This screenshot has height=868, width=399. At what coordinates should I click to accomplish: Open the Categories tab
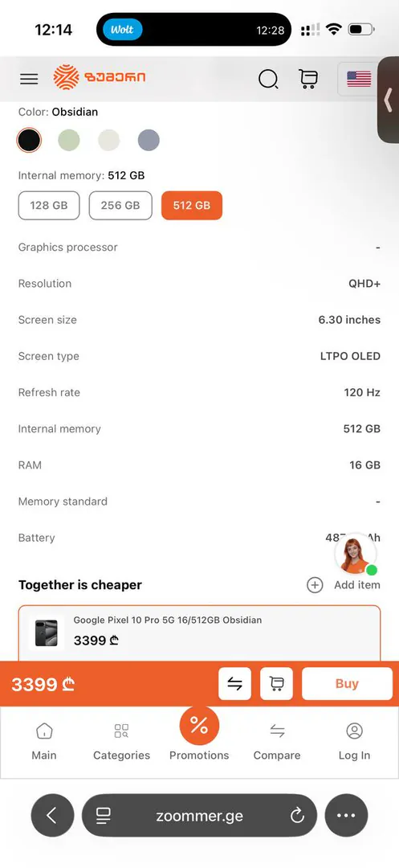coord(121,743)
